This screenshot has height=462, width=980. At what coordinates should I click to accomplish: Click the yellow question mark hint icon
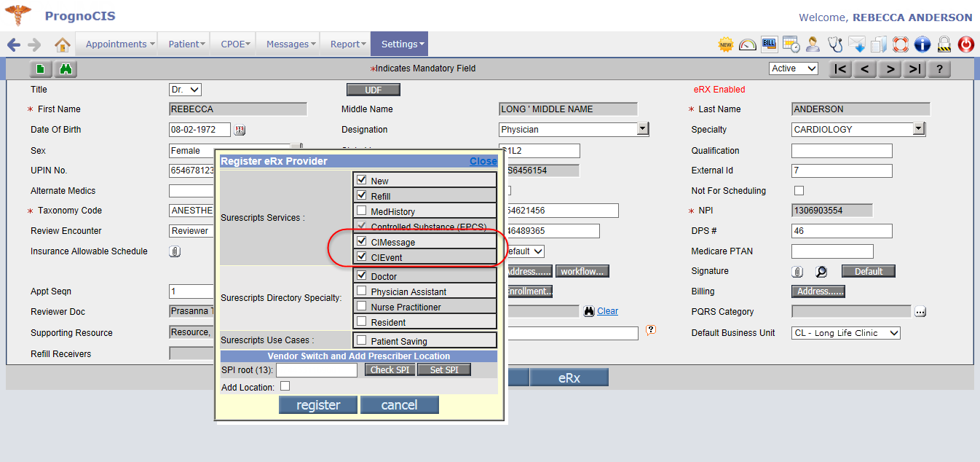point(651,329)
